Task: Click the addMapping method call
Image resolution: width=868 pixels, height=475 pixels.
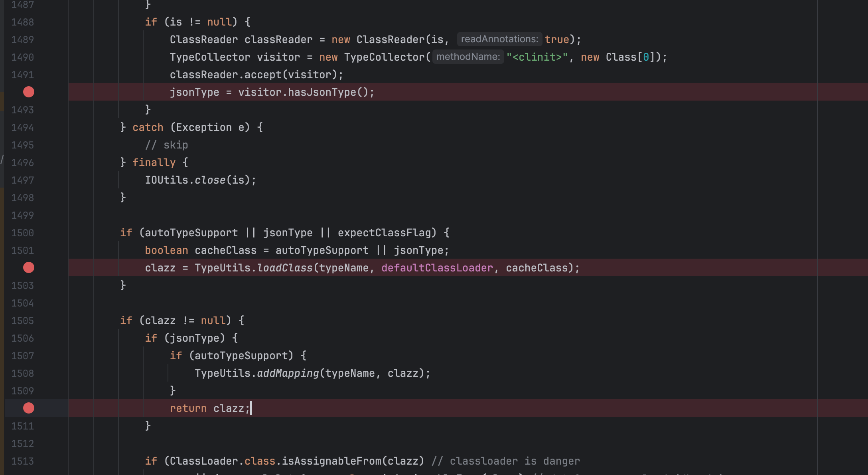Action: [288, 373]
